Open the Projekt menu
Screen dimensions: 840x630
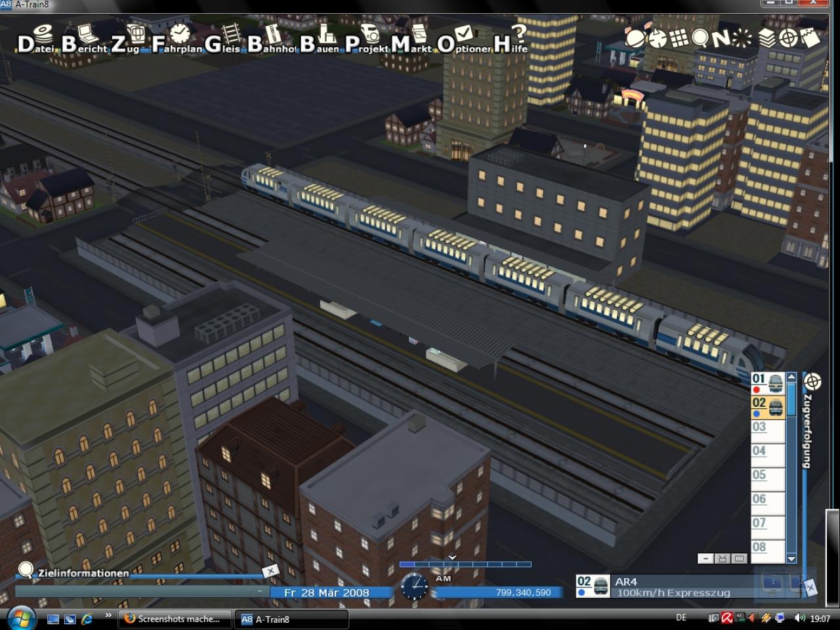tap(366, 39)
